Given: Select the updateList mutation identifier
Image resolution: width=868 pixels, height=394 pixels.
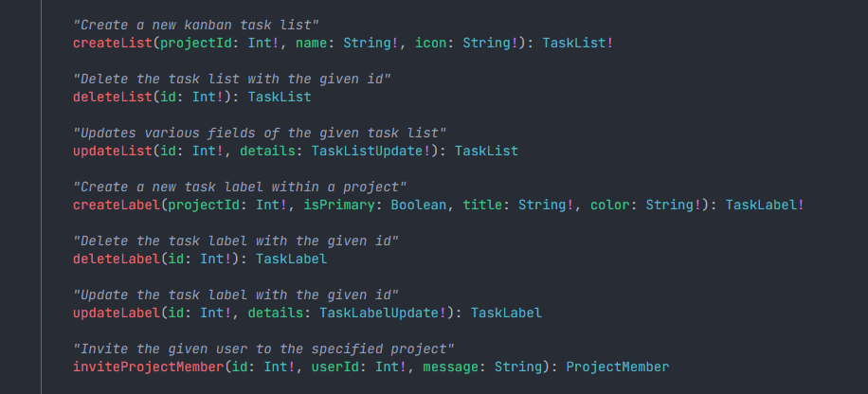Looking at the screenshot, I should tap(113, 151).
